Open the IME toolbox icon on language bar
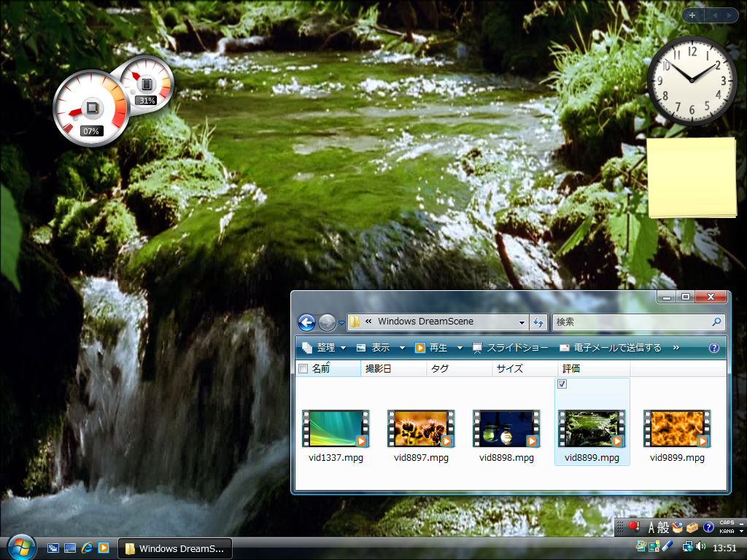 click(x=692, y=526)
